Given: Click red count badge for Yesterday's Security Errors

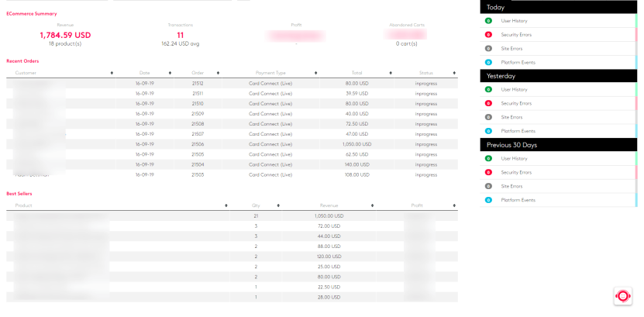Looking at the screenshot, I should (488, 104).
